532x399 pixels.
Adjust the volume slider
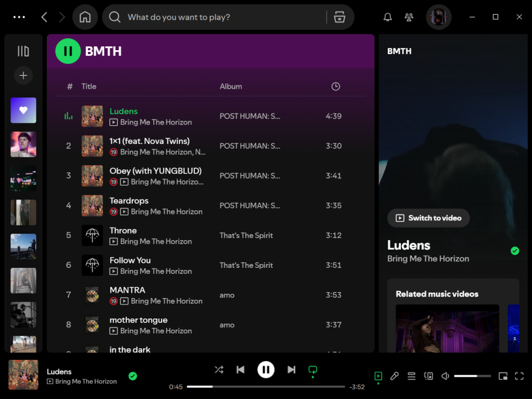click(473, 376)
